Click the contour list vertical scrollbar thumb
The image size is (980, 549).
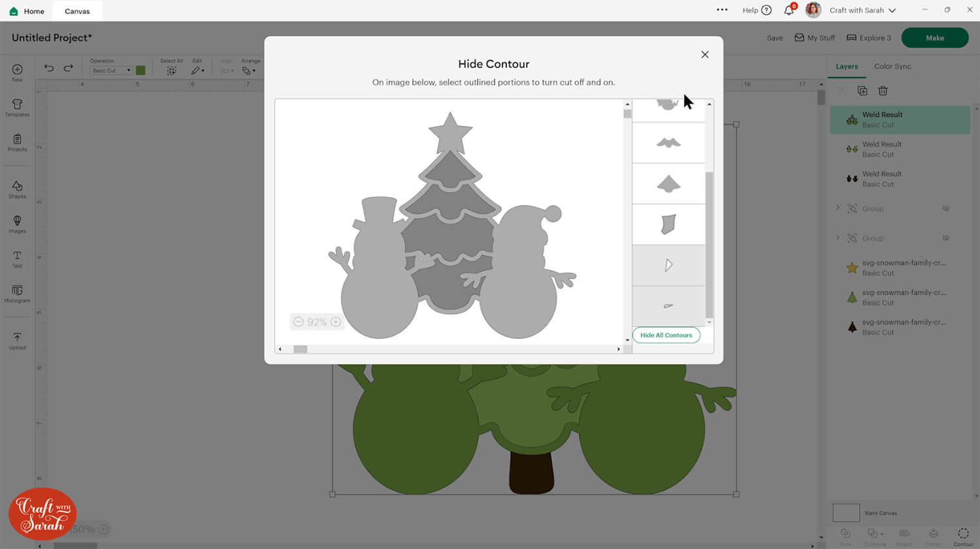[x=709, y=245]
